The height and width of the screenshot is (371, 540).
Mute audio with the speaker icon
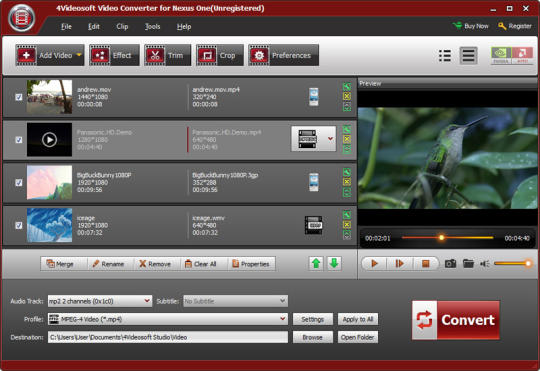click(x=485, y=264)
